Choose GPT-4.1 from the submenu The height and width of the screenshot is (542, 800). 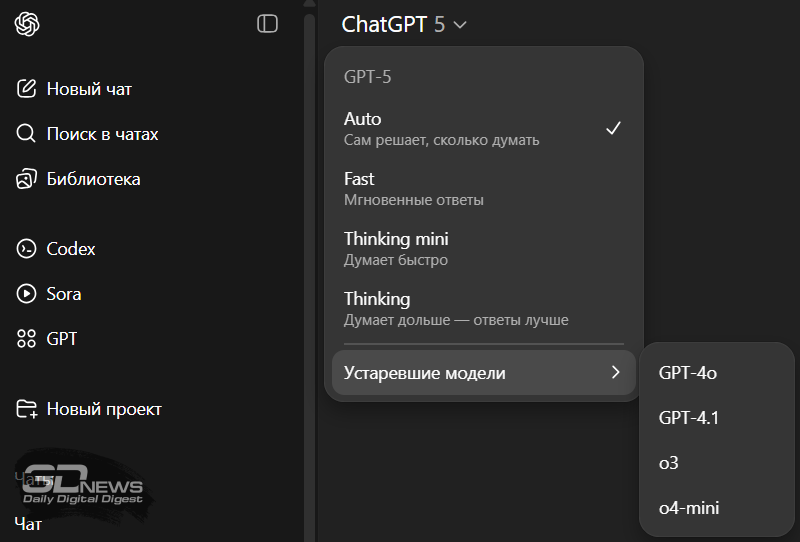688,418
